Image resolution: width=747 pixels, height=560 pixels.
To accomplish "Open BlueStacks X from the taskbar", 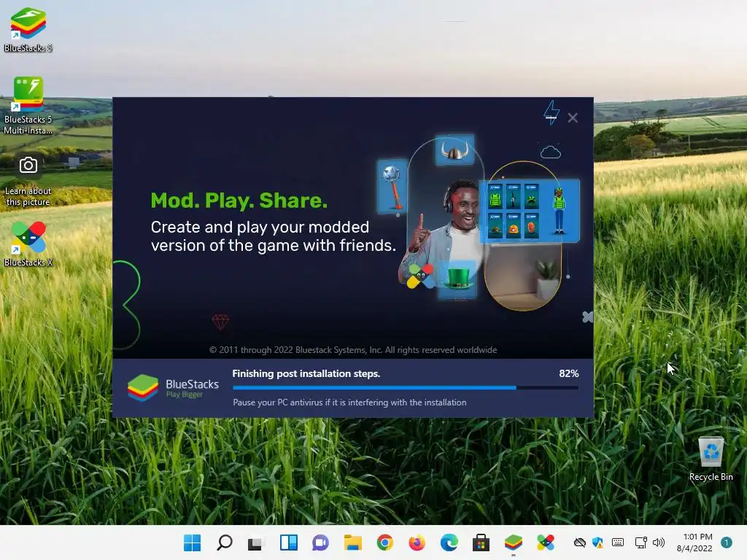I will (x=545, y=542).
